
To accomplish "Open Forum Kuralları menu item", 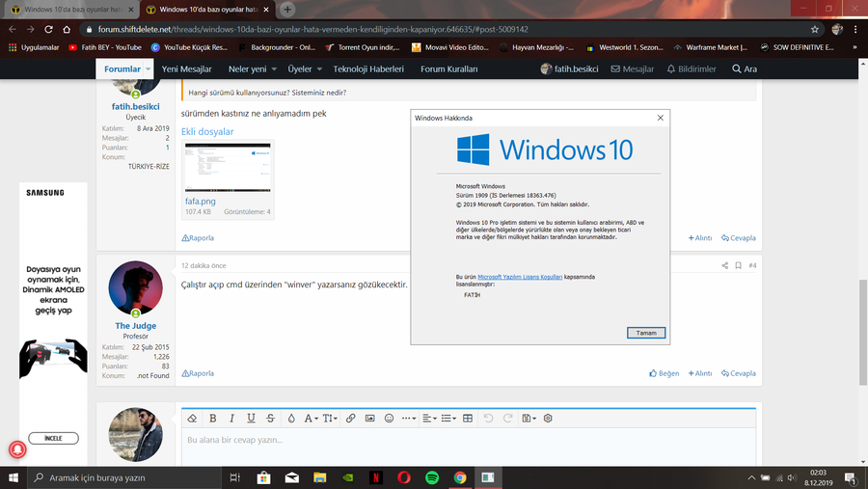I will point(448,69).
